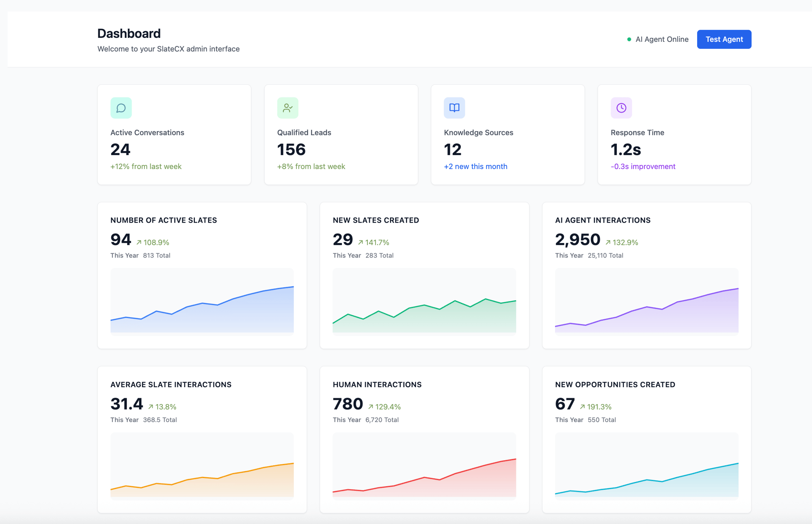Click the -0.3s improvement text

click(x=643, y=167)
